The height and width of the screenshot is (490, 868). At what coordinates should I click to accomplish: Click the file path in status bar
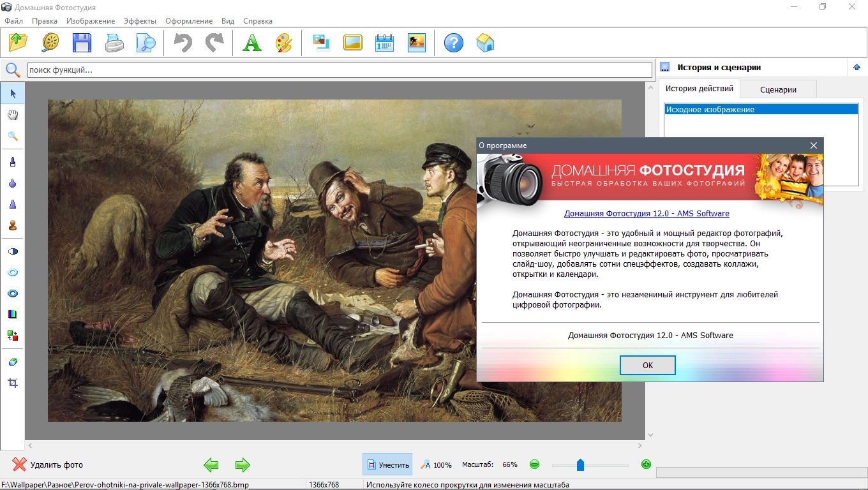pyautogui.click(x=125, y=485)
